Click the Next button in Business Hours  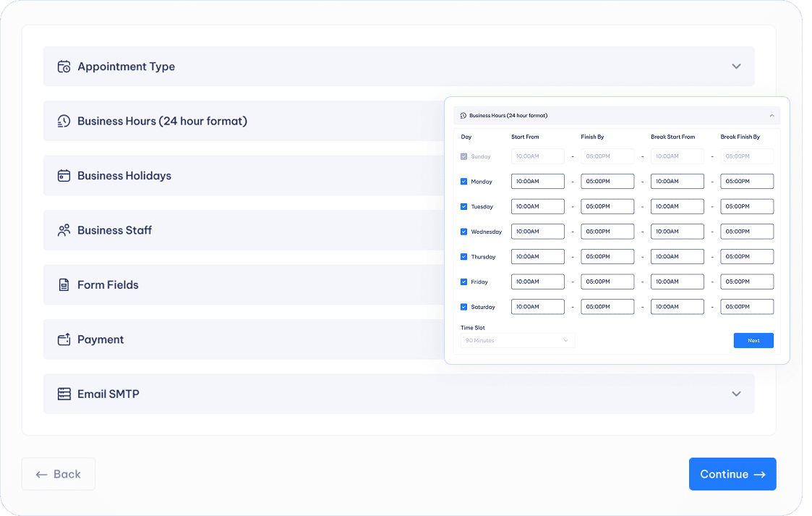pyautogui.click(x=753, y=340)
